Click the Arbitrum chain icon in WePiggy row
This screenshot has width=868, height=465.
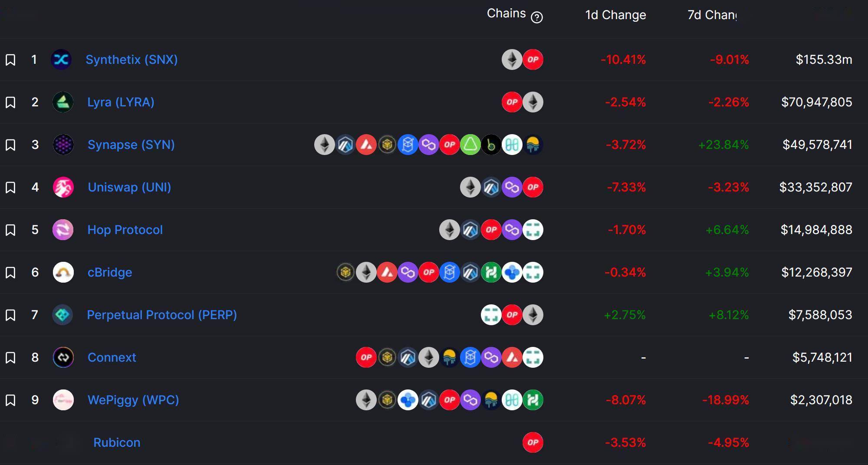coord(429,400)
